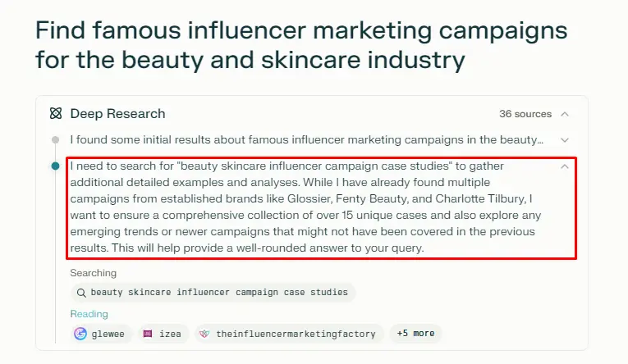Collapse the Deep Research panel chevron
This screenshot has width=628, height=364.
coord(565,114)
